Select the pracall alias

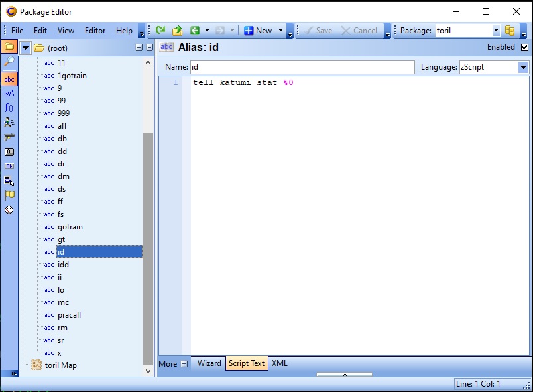tap(70, 315)
